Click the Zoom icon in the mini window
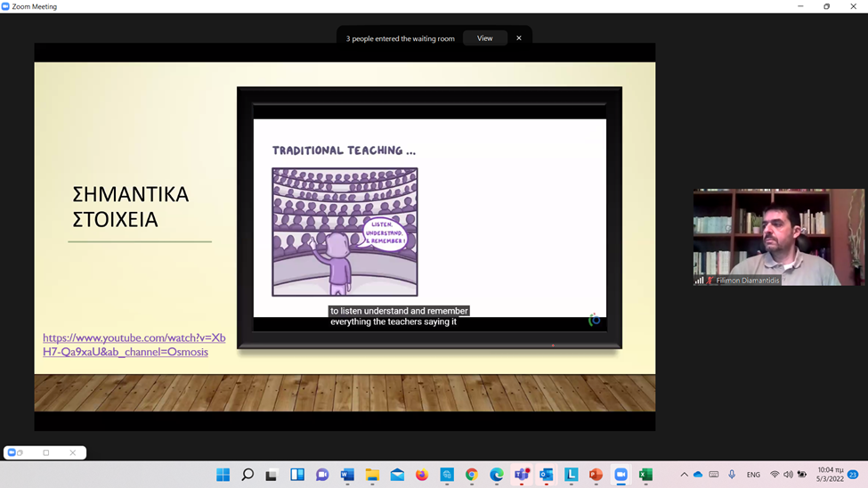The width and height of the screenshot is (868, 488). [12, 452]
